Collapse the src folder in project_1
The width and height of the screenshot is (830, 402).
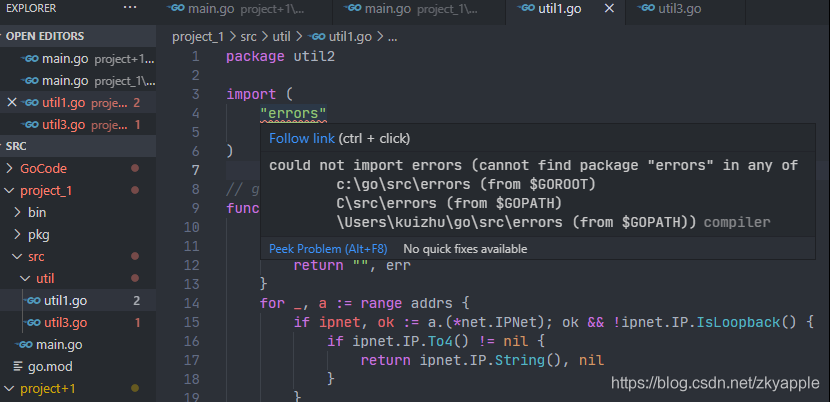click(78, 257)
